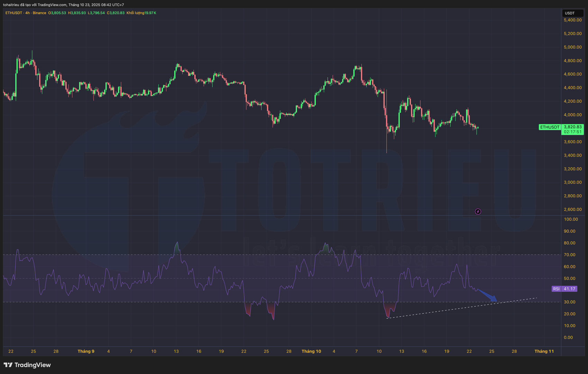The height and width of the screenshot is (374, 588).
Task: Click the purple RSI label tag
Action: 556,289
